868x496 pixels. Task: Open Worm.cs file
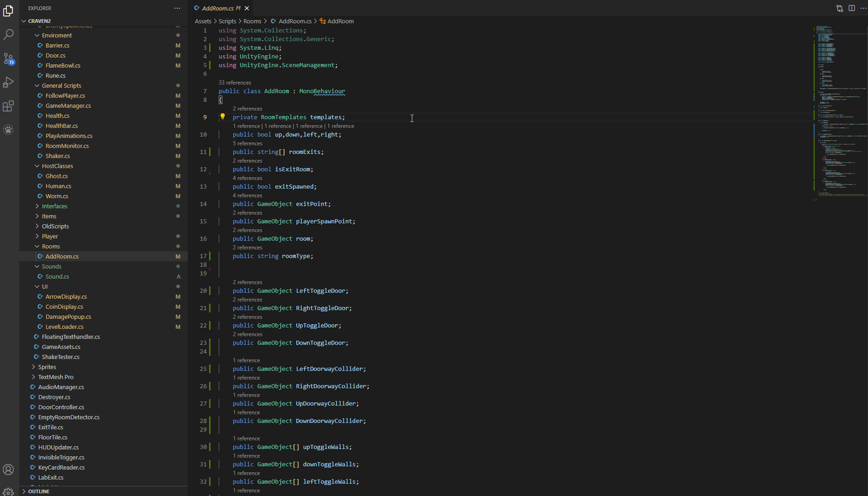(x=103, y=196)
